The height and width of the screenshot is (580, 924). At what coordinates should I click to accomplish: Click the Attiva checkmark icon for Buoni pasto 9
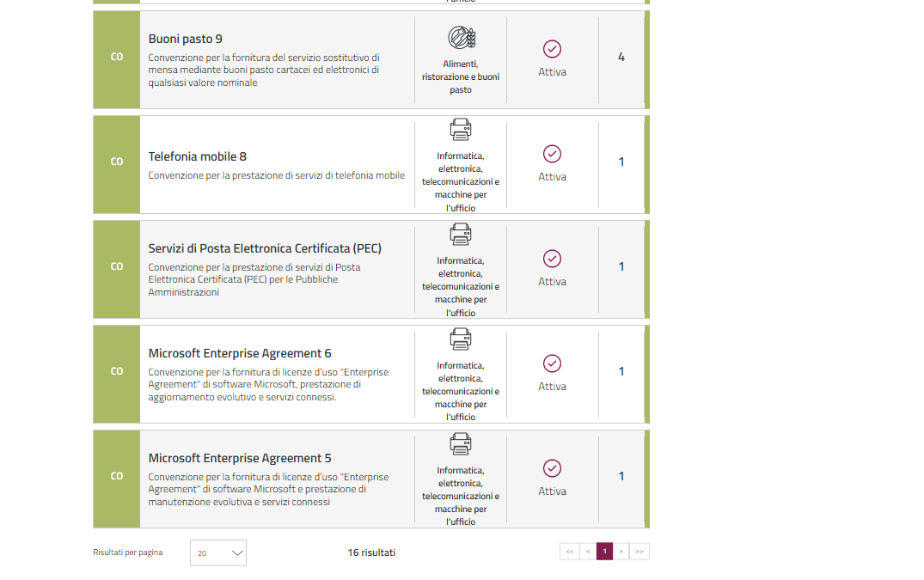552,49
